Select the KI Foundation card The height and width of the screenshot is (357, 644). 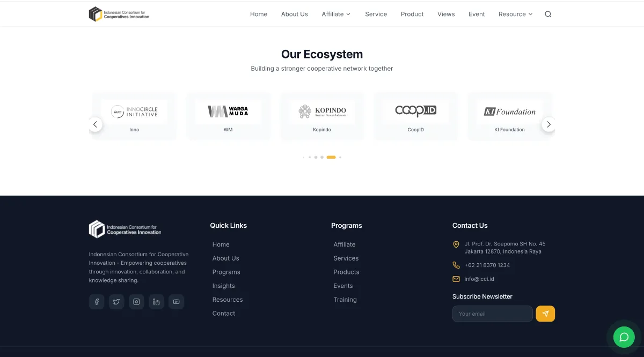point(510,116)
